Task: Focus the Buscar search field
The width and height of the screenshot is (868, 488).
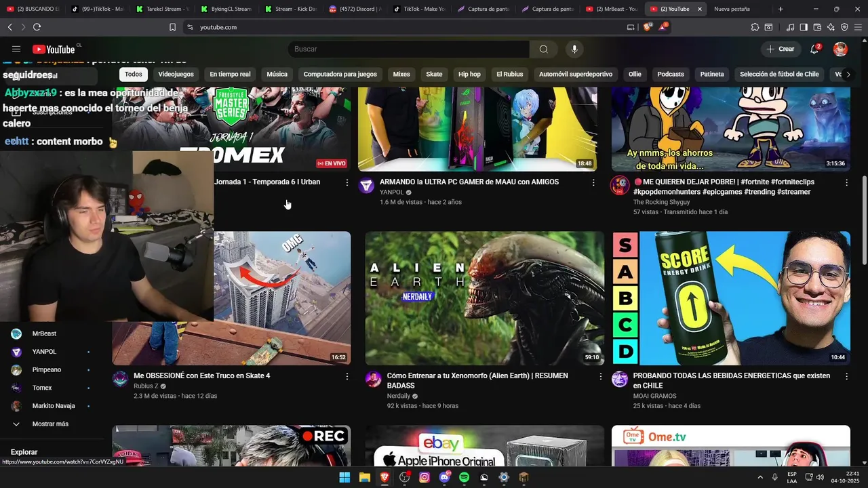Action: (409, 49)
